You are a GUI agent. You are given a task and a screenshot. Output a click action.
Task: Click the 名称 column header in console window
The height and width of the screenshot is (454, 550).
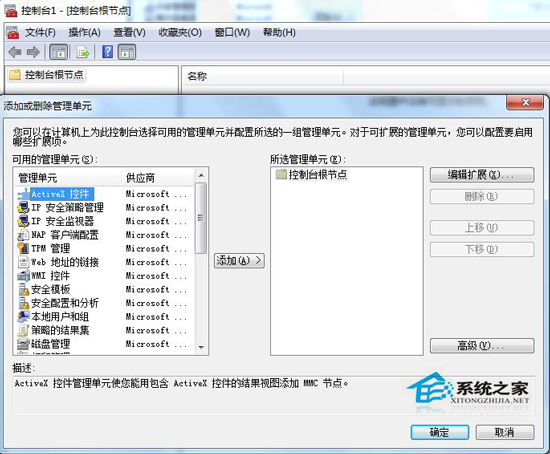pos(262,76)
